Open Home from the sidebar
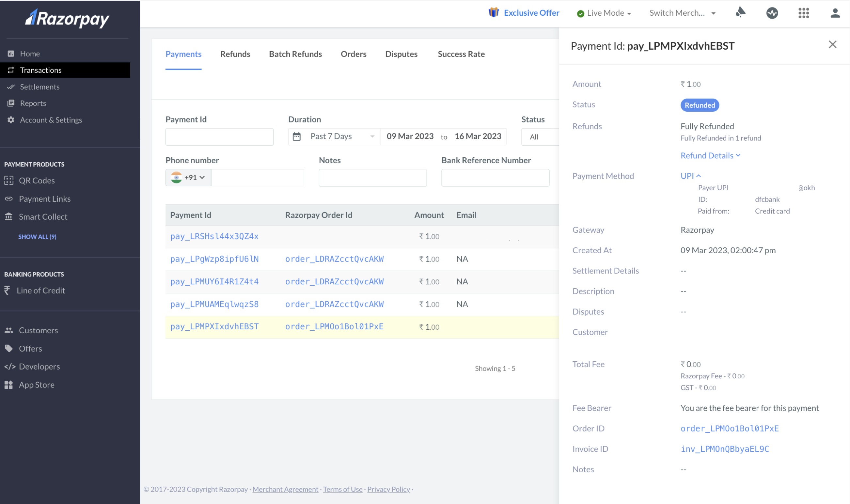850x504 pixels. tap(30, 54)
